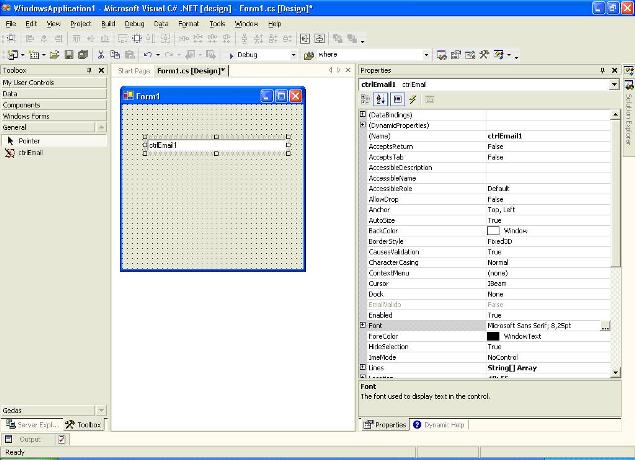Click the Properties Window toolbar icon
This screenshot has height=460, width=635.
[456, 55]
